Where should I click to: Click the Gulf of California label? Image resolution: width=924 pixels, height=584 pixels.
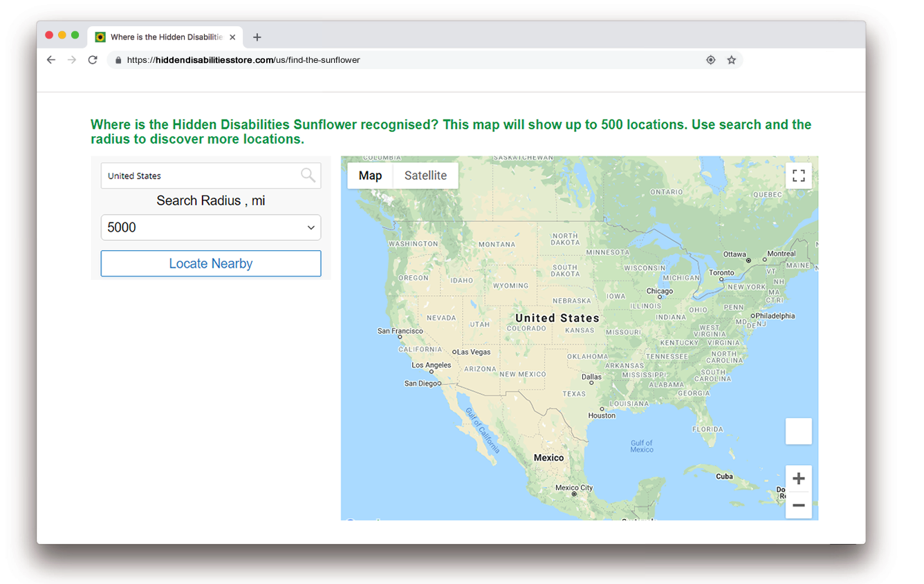point(482,431)
